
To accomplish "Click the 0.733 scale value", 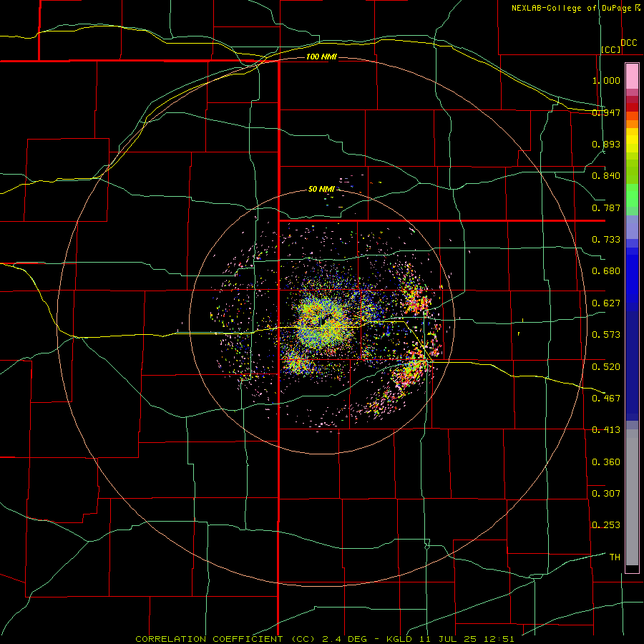I will click(x=606, y=240).
